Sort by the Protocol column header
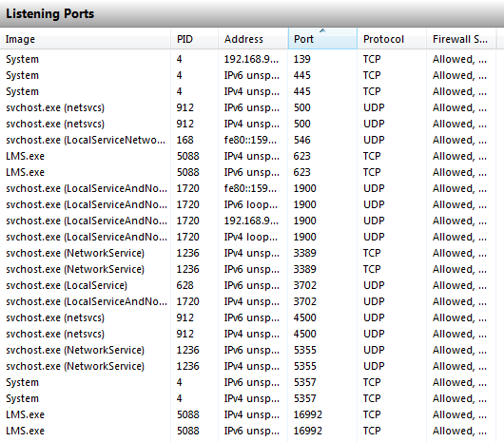 tap(392, 39)
